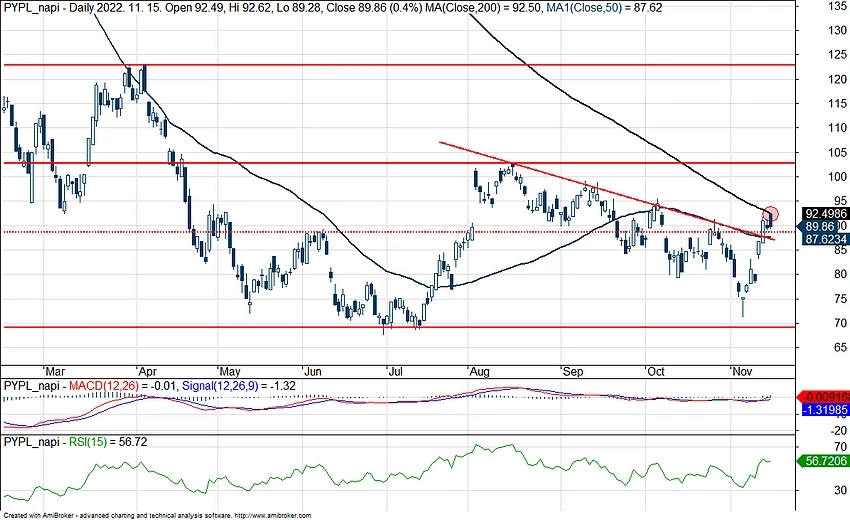This screenshot has width=850, height=520.
Task: Click the 'Jul' month axis label
Action: point(395,371)
